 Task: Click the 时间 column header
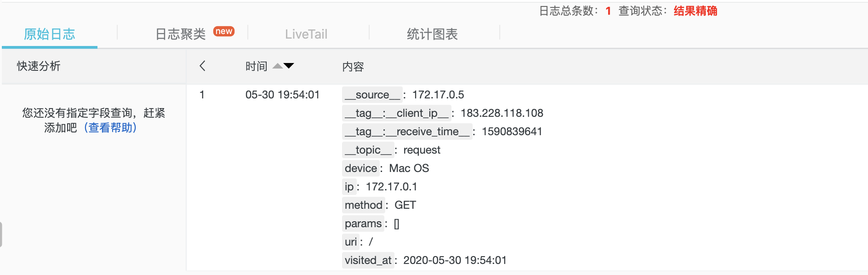(x=257, y=66)
